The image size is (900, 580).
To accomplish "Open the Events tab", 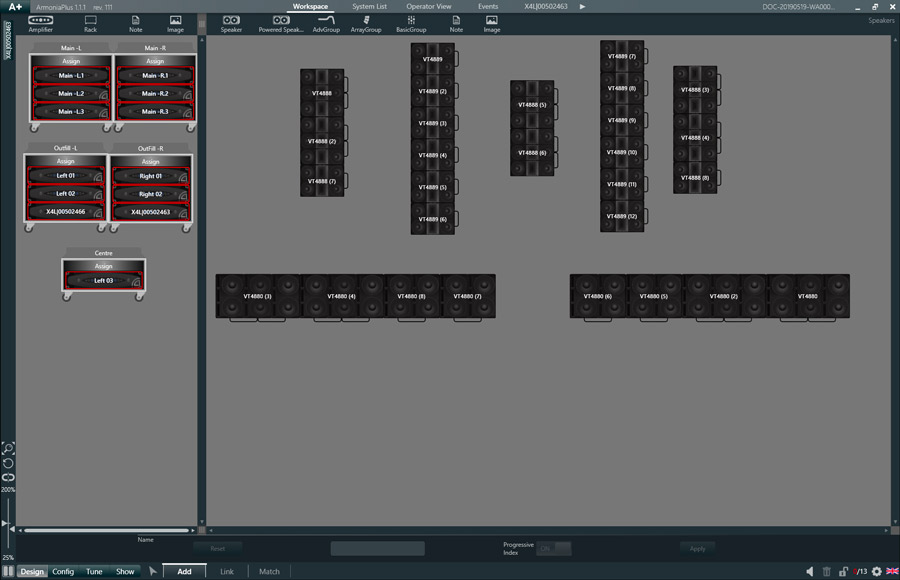I will (488, 6).
